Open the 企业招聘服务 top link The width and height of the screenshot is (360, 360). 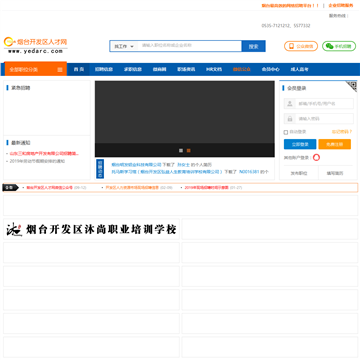click(x=341, y=5)
